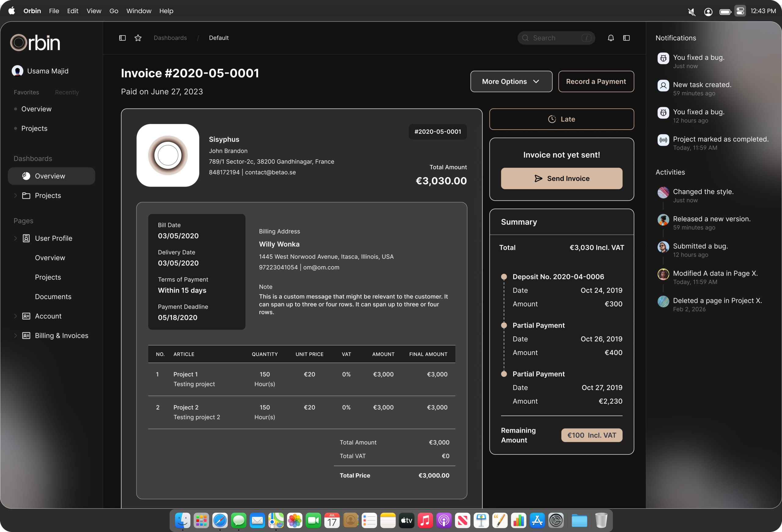Click avatar next to Modified A data in Page X
The width and height of the screenshot is (782, 532).
click(663, 274)
